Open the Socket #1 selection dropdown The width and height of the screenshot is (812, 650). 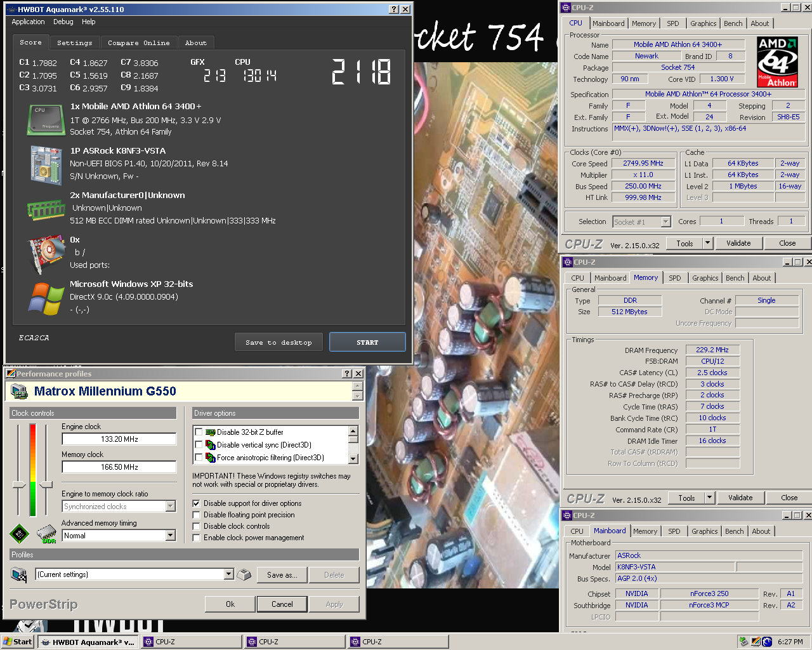(665, 222)
